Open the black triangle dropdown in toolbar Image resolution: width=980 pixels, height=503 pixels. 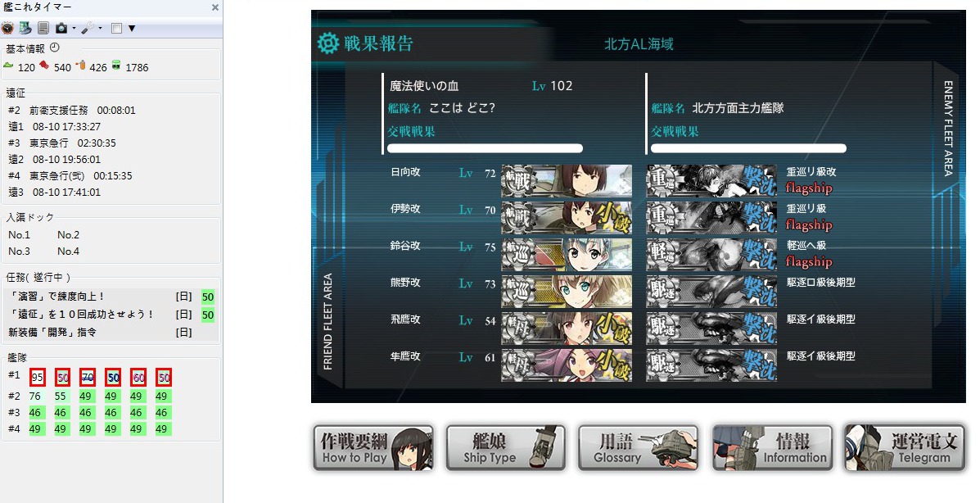[132, 28]
